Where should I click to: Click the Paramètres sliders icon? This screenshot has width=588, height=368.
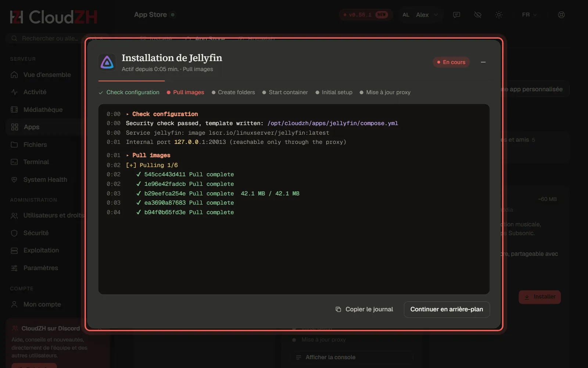pos(14,268)
